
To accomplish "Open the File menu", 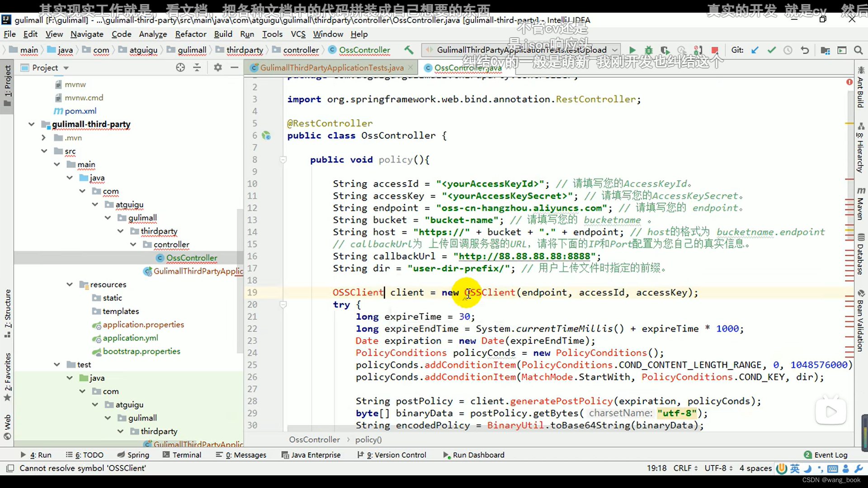I will [9, 34].
